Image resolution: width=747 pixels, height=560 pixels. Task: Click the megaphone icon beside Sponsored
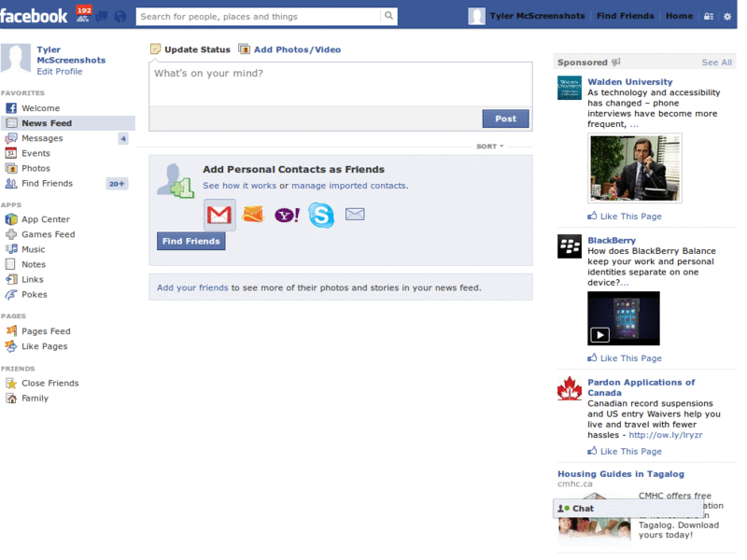(616, 63)
